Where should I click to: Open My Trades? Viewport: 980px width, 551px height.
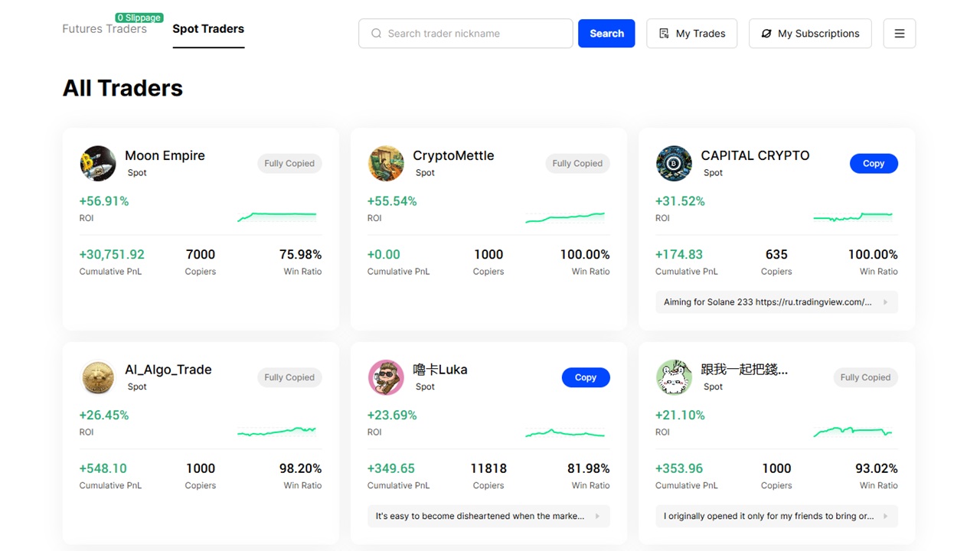(692, 34)
